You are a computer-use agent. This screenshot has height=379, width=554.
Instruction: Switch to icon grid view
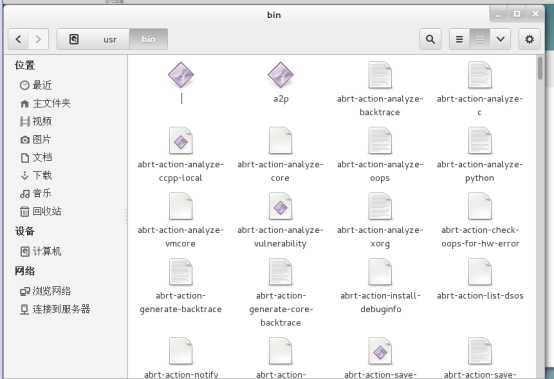point(479,39)
